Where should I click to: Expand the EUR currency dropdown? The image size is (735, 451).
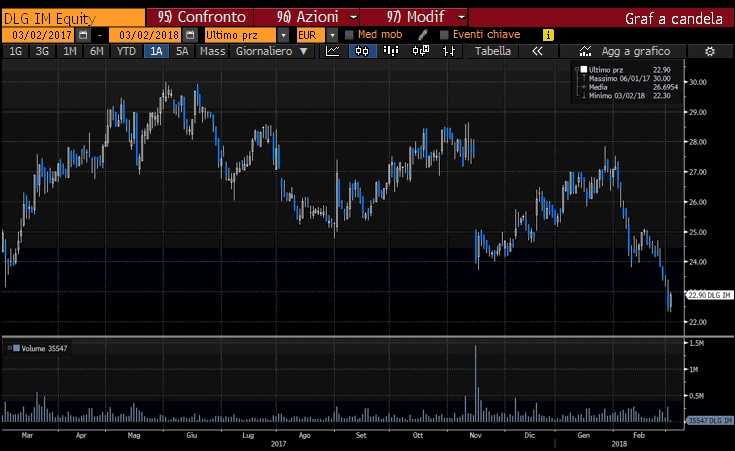[x=332, y=35]
